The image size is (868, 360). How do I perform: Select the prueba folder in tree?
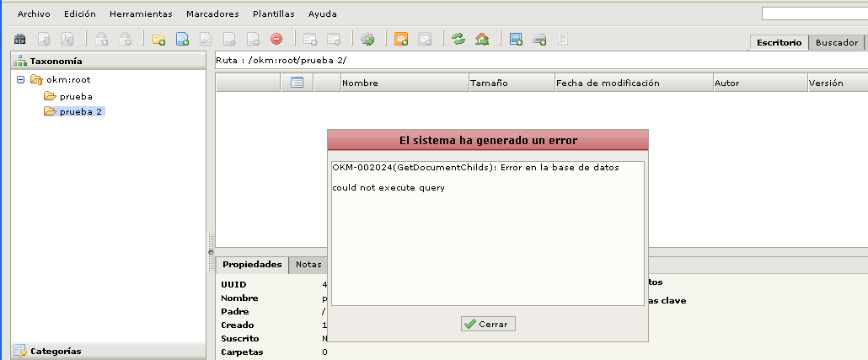click(76, 96)
